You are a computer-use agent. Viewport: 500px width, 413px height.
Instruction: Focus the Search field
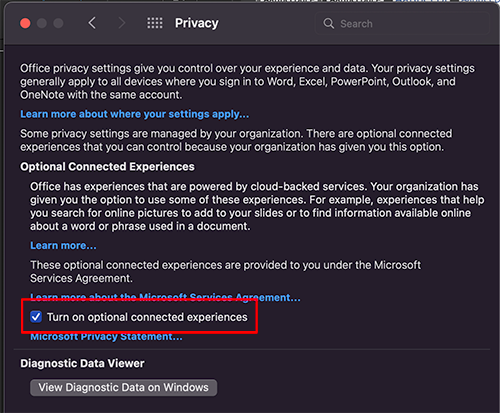tap(402, 23)
